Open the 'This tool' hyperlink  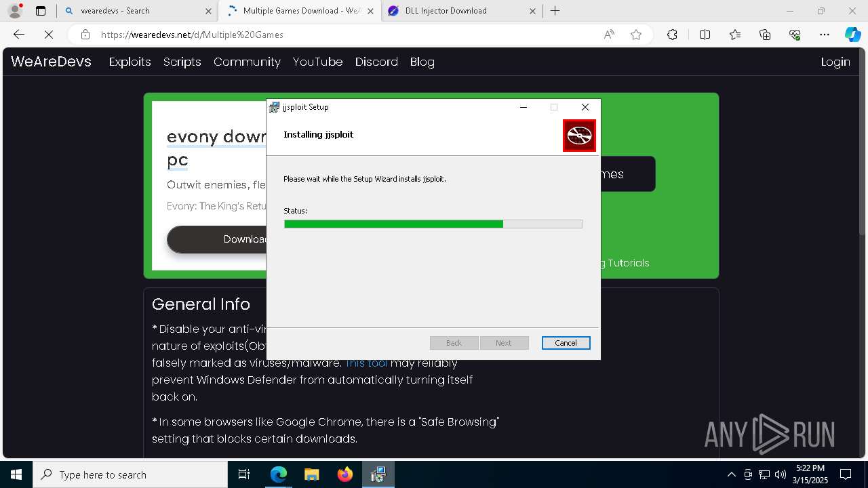366,363
